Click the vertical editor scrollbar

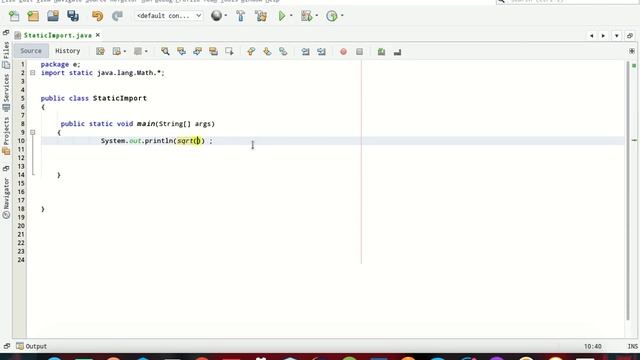[628, 191]
